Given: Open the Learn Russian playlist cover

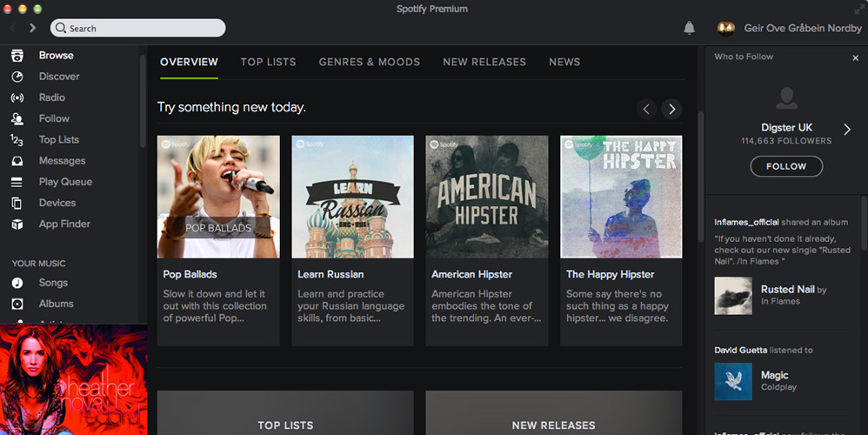Looking at the screenshot, I should click(352, 197).
